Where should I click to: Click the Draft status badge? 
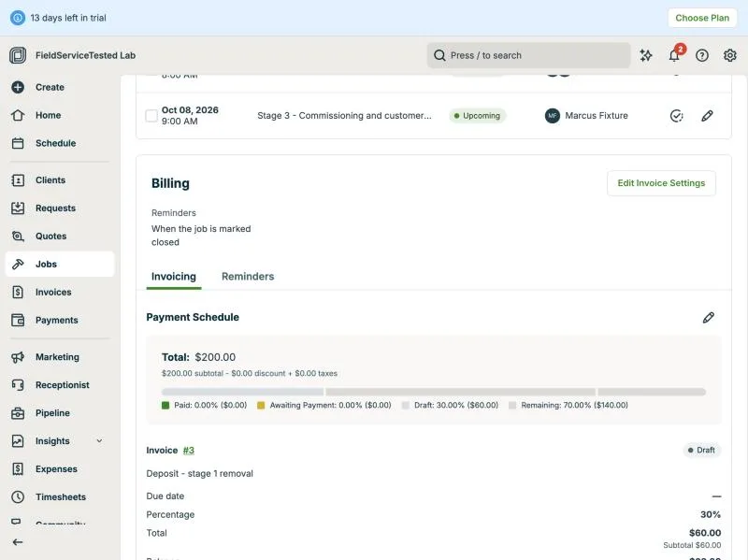point(701,451)
